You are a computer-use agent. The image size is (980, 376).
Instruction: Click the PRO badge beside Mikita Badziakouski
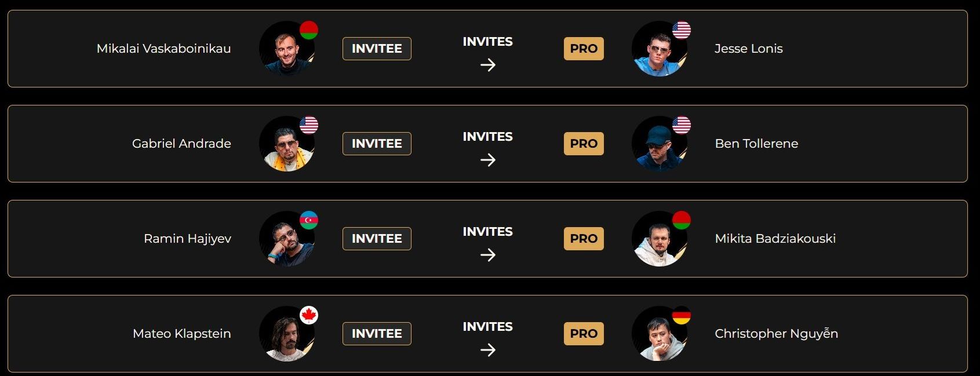(x=584, y=239)
